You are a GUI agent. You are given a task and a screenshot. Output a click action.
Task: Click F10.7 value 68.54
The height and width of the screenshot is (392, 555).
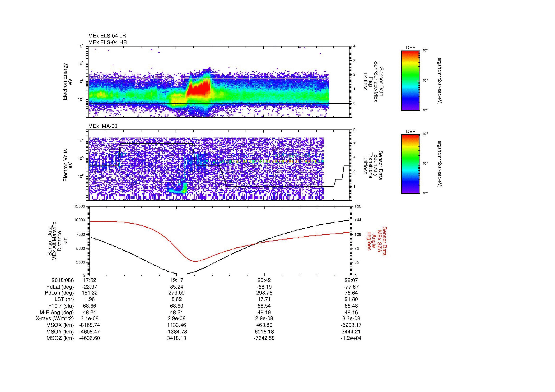(x=264, y=306)
